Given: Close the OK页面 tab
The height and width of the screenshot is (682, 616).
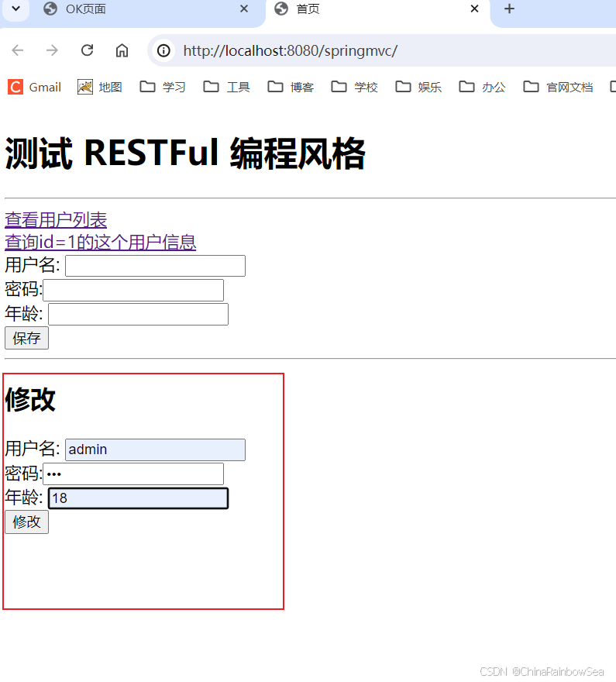Looking at the screenshot, I should pyautogui.click(x=244, y=9).
